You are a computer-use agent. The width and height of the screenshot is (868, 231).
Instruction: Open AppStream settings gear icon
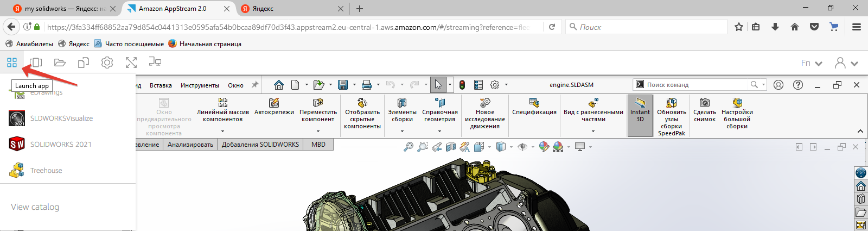(107, 63)
